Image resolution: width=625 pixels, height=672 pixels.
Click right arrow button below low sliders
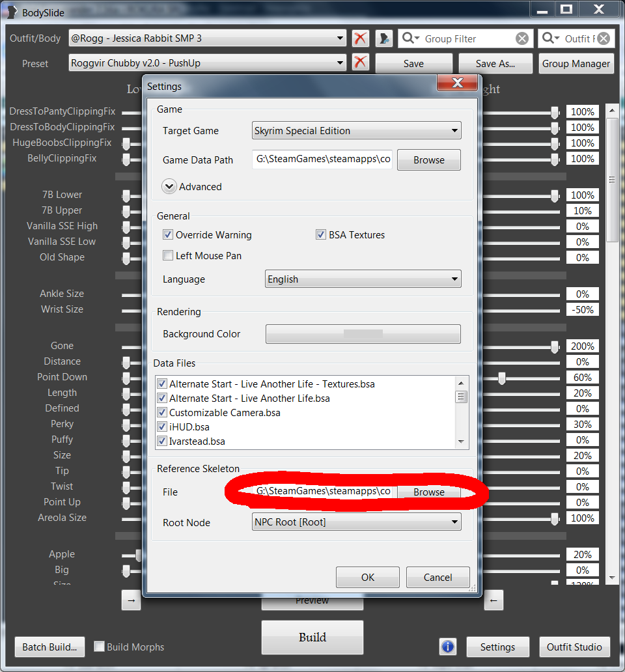click(x=131, y=600)
